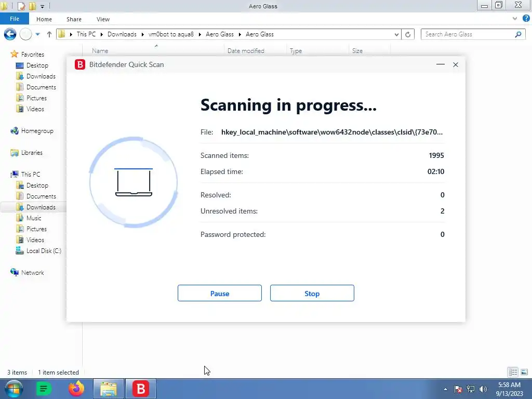Open the Windows Start button
The height and width of the screenshot is (399, 532).
click(14, 389)
